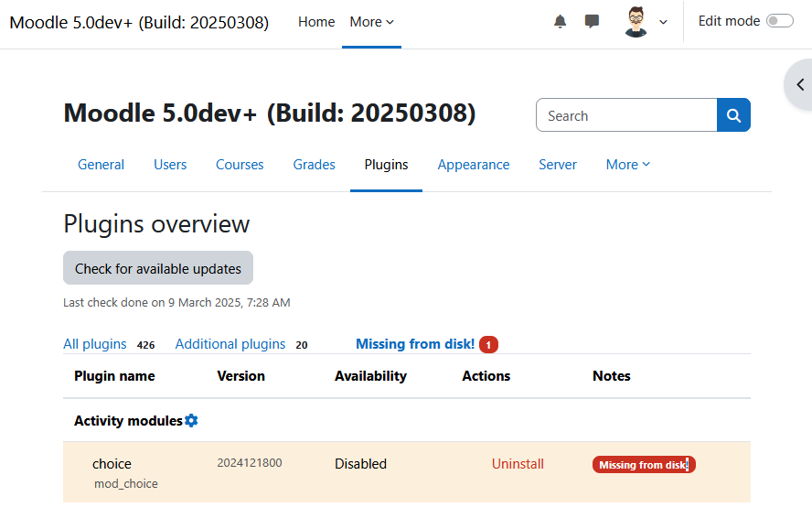
Task: Focus the Search input field
Action: 626,115
